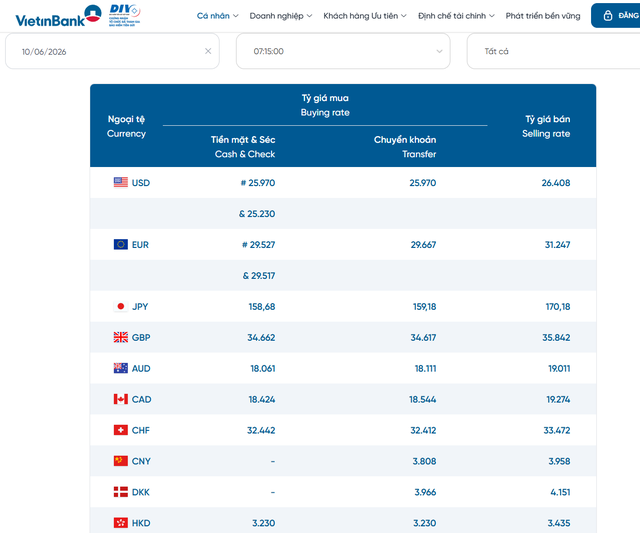This screenshot has height=533, width=640.
Task: Click the Tỷ giá mua Buying rate header
Action: click(x=325, y=105)
